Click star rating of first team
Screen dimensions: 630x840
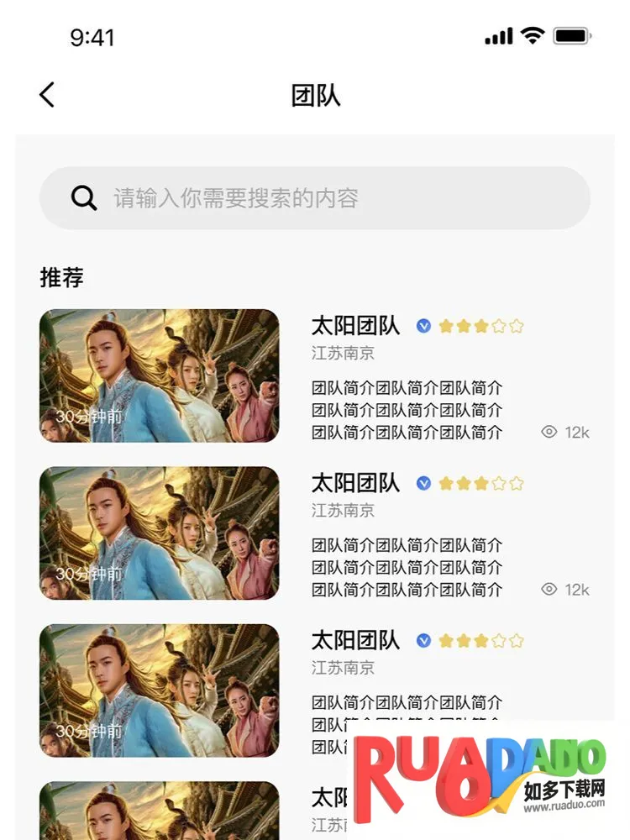(480, 326)
